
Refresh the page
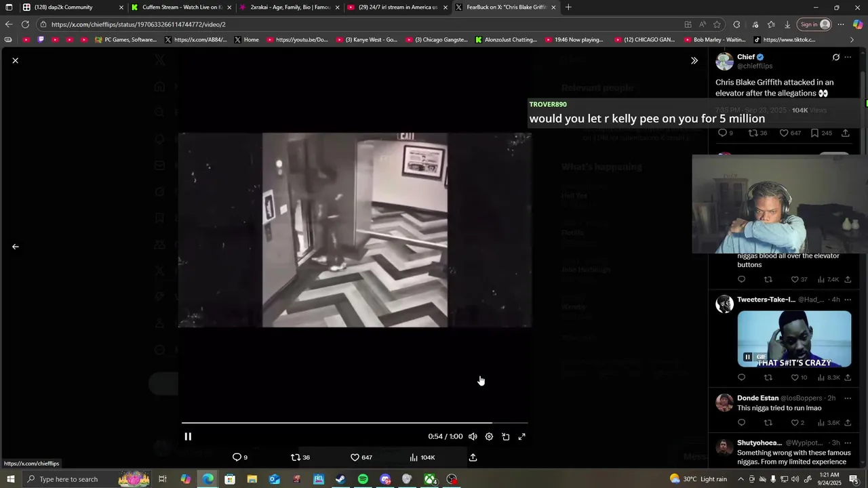point(25,24)
